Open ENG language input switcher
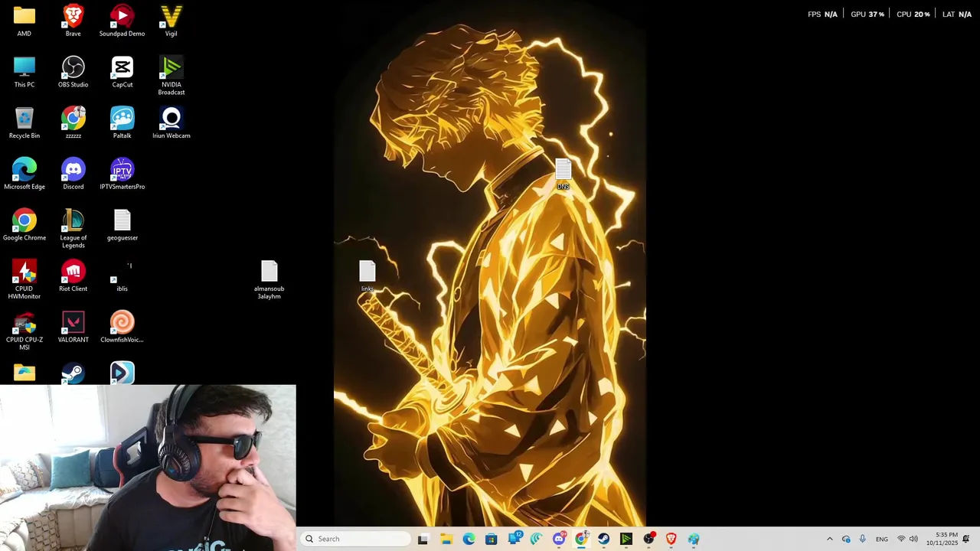The height and width of the screenshot is (551, 980). point(882,540)
